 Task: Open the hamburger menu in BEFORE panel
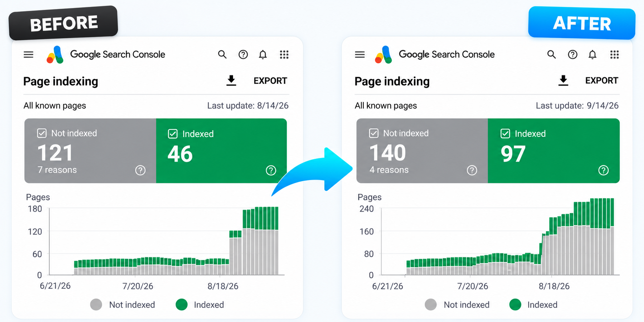pos(28,55)
